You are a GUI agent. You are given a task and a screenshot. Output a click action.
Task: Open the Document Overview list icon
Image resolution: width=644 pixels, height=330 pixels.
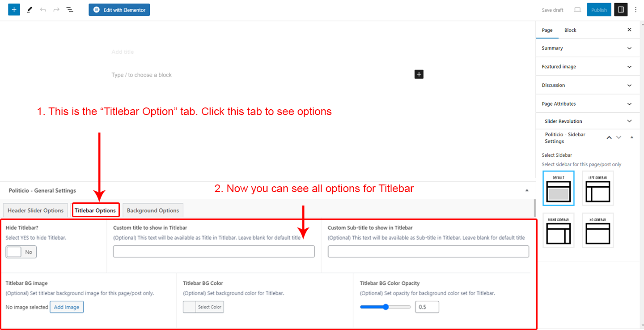point(70,9)
